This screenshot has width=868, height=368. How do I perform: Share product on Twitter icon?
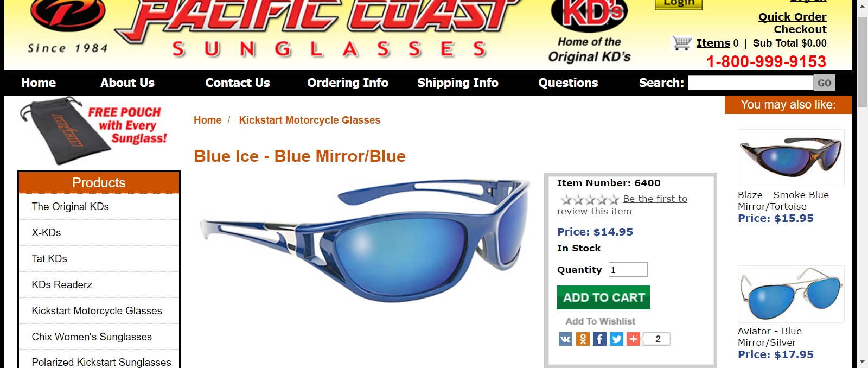(616, 339)
